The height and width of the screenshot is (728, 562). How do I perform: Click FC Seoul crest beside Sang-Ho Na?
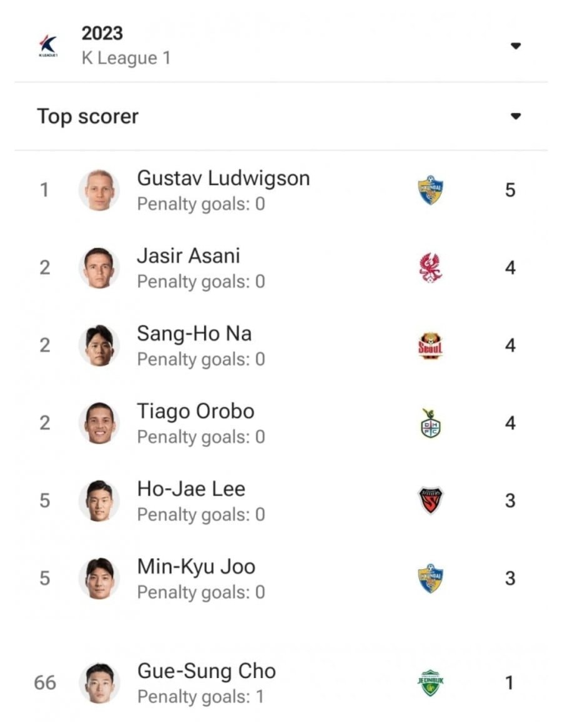point(431,346)
